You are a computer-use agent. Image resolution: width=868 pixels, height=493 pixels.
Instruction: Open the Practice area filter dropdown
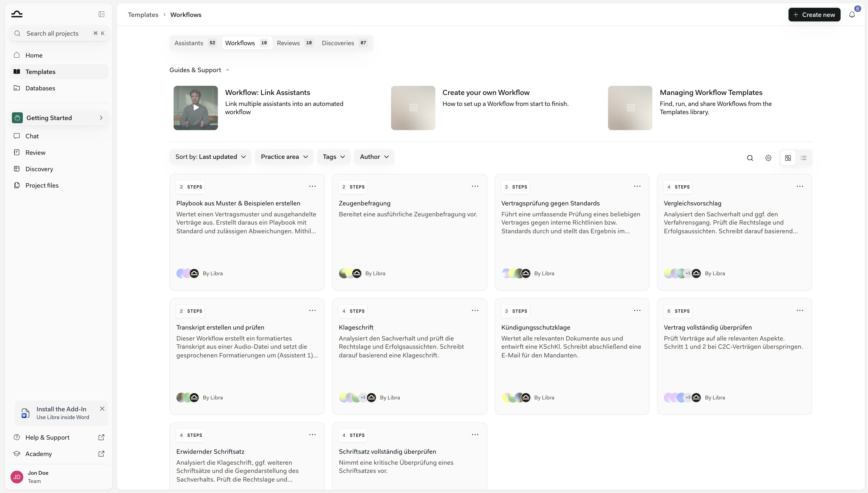click(284, 157)
